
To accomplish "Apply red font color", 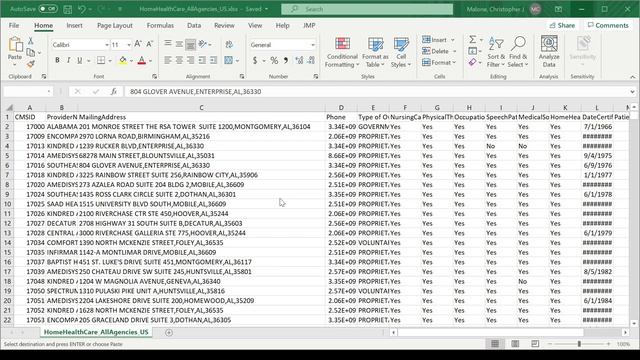I will (142, 60).
